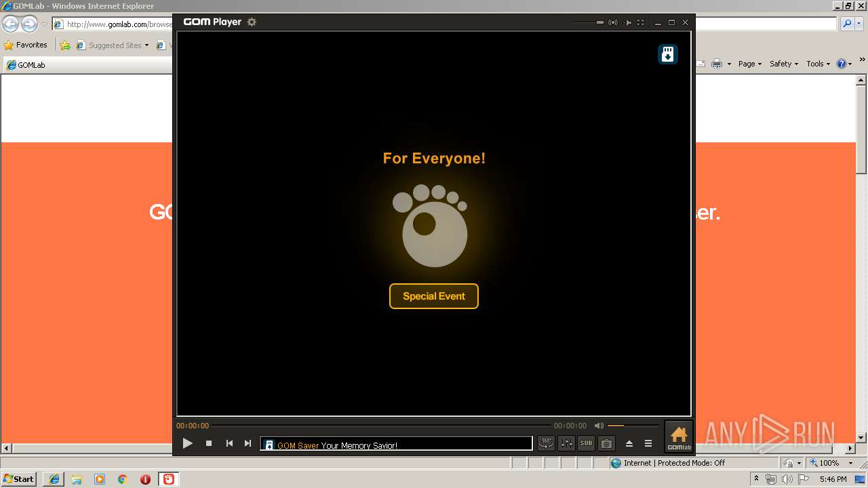Click the Special Event button
The width and height of the screenshot is (868, 488).
click(x=434, y=296)
